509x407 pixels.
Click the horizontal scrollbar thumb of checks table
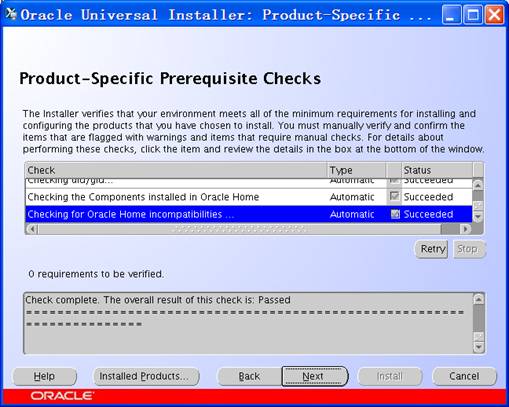tap(239, 229)
